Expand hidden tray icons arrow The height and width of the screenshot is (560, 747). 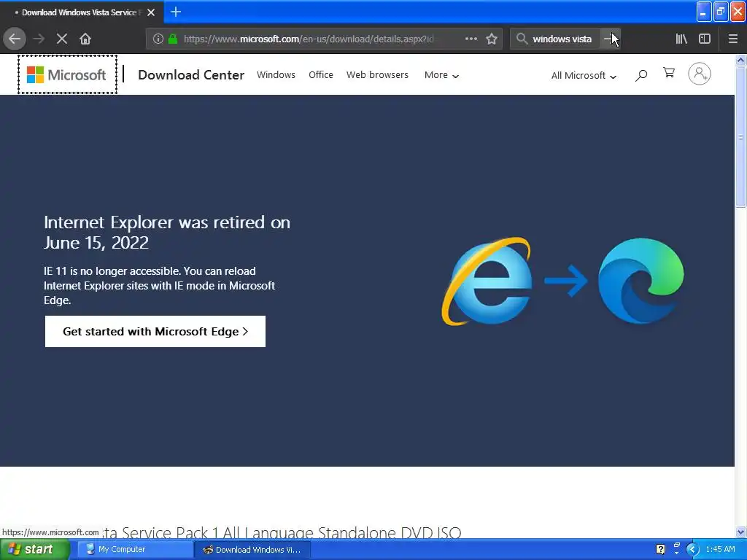tap(692, 550)
